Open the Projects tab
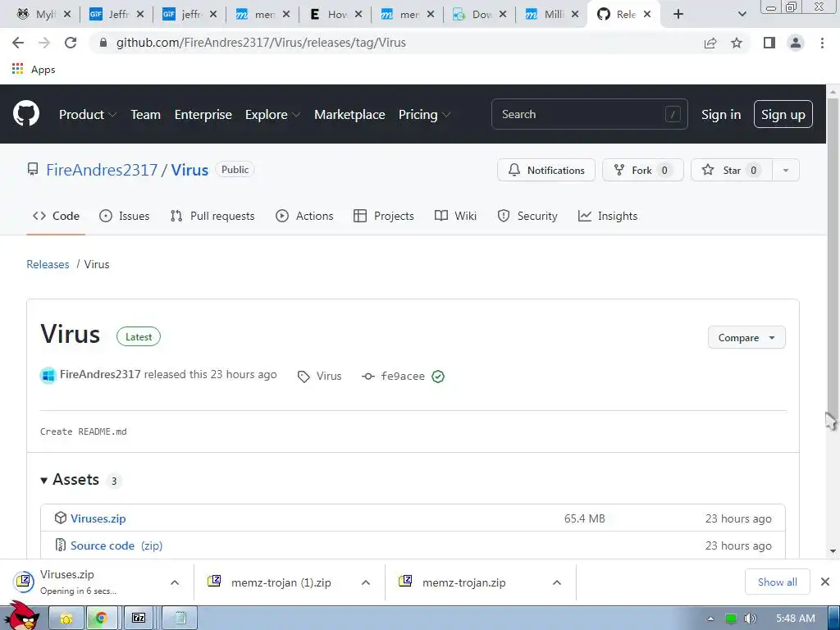 384,216
